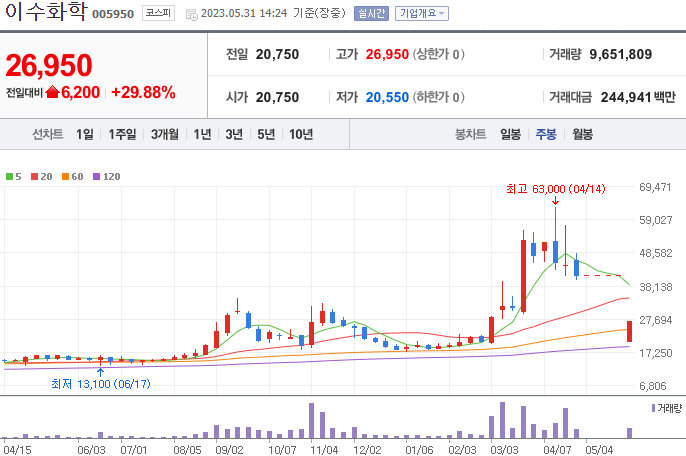Click the 저가 value 20,550
Image resolution: width=686 pixels, height=456 pixels.
tap(387, 97)
